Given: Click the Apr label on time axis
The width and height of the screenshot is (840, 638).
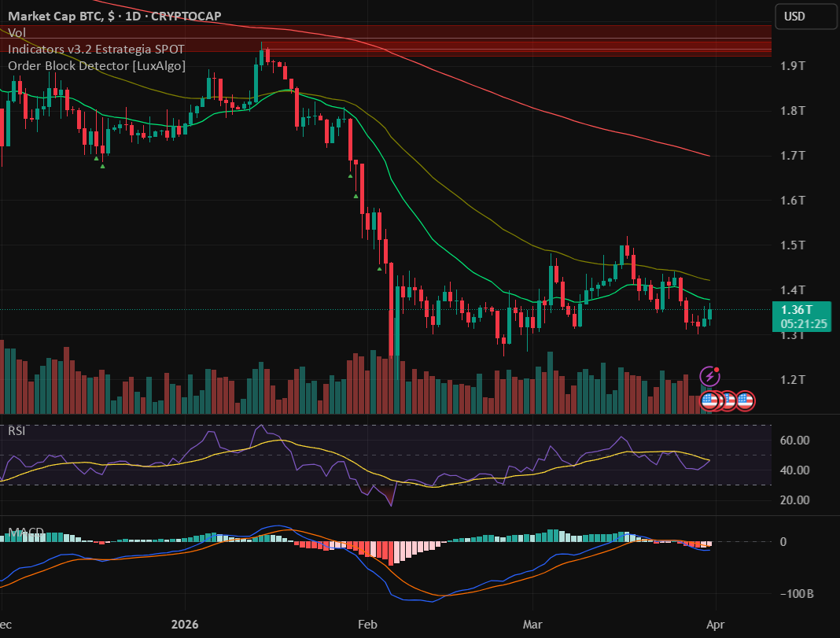Looking at the screenshot, I should tap(716, 624).
